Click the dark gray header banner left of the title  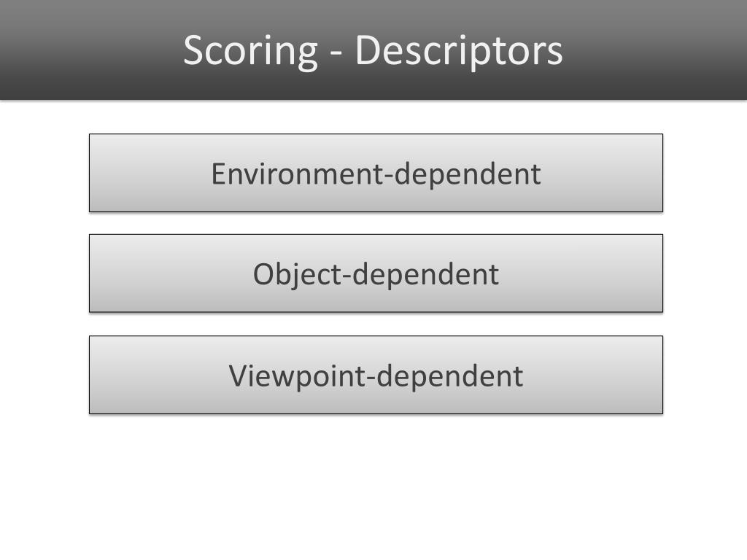[90, 50]
